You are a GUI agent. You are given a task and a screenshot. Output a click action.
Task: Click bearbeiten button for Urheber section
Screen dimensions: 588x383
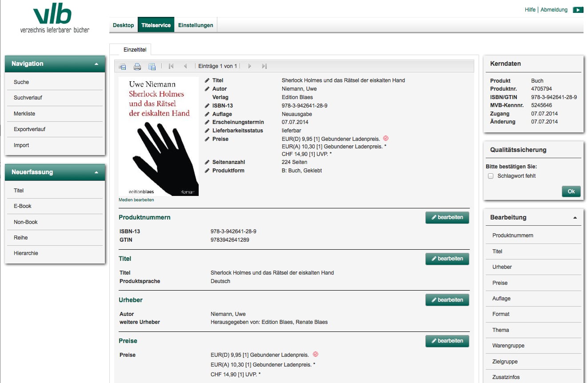coord(447,300)
